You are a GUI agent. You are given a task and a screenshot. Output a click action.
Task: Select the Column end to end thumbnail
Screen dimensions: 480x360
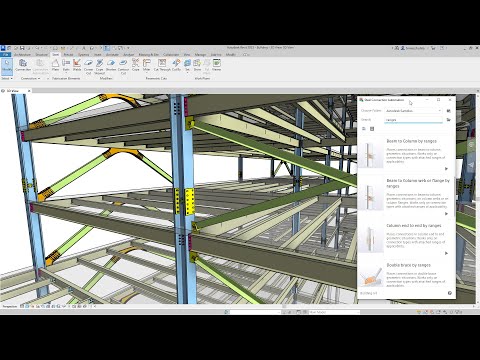[371, 239]
